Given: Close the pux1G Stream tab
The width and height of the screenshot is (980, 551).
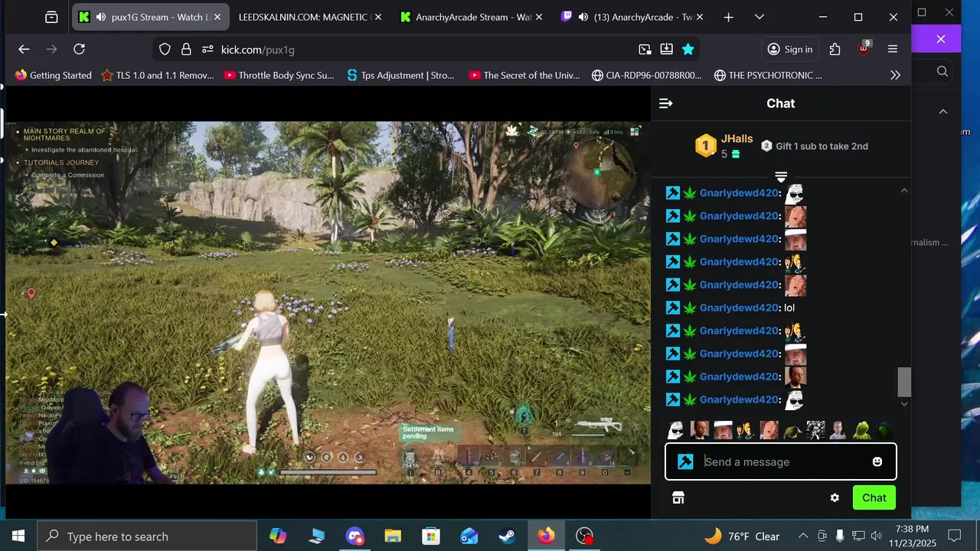Looking at the screenshot, I should 217,17.
